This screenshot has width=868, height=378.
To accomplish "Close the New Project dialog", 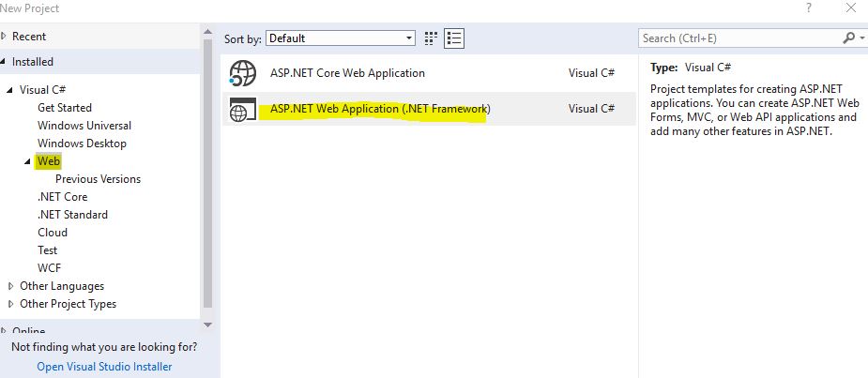I will (x=851, y=8).
